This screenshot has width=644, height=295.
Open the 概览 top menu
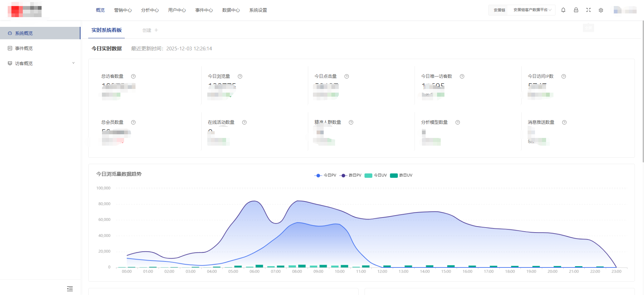(100, 10)
